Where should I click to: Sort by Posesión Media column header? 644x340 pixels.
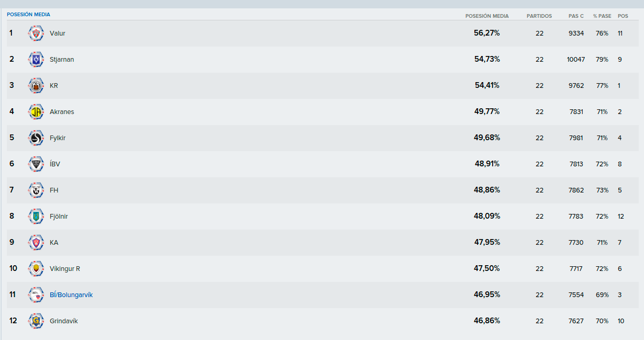[x=487, y=16]
